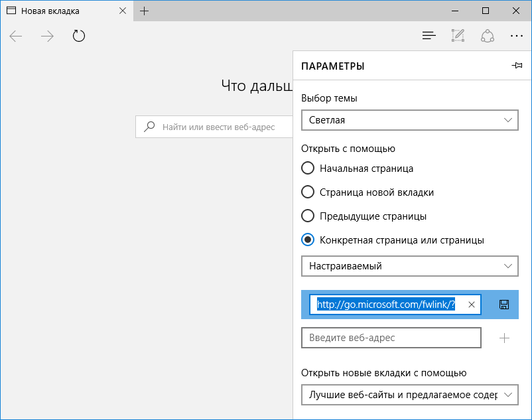Refresh the current page

click(x=79, y=36)
